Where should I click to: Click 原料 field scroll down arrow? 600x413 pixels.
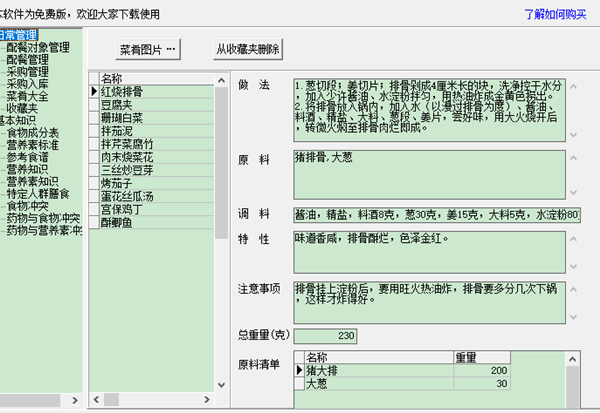click(573, 192)
